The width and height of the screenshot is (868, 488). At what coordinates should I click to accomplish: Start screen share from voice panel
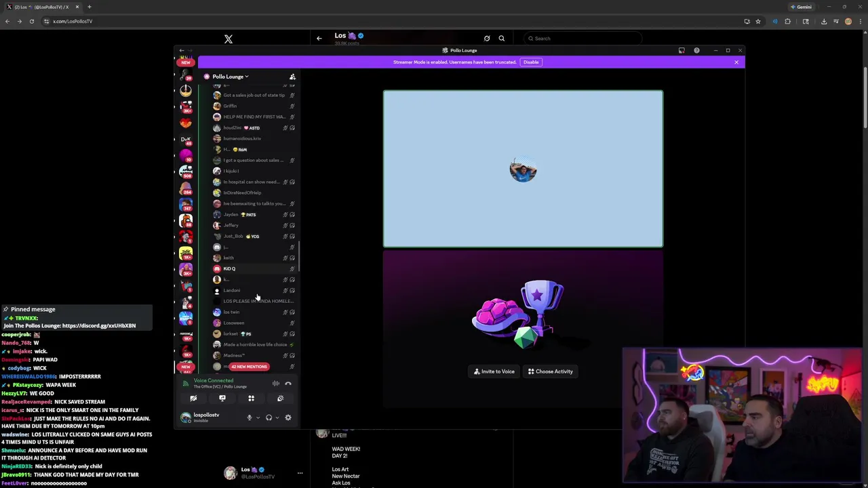(222, 399)
